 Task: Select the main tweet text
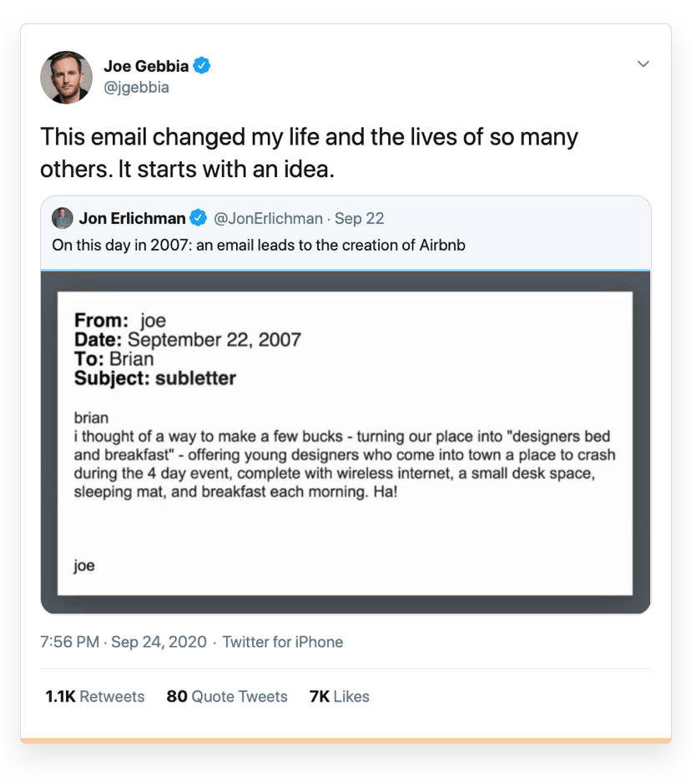(x=309, y=152)
